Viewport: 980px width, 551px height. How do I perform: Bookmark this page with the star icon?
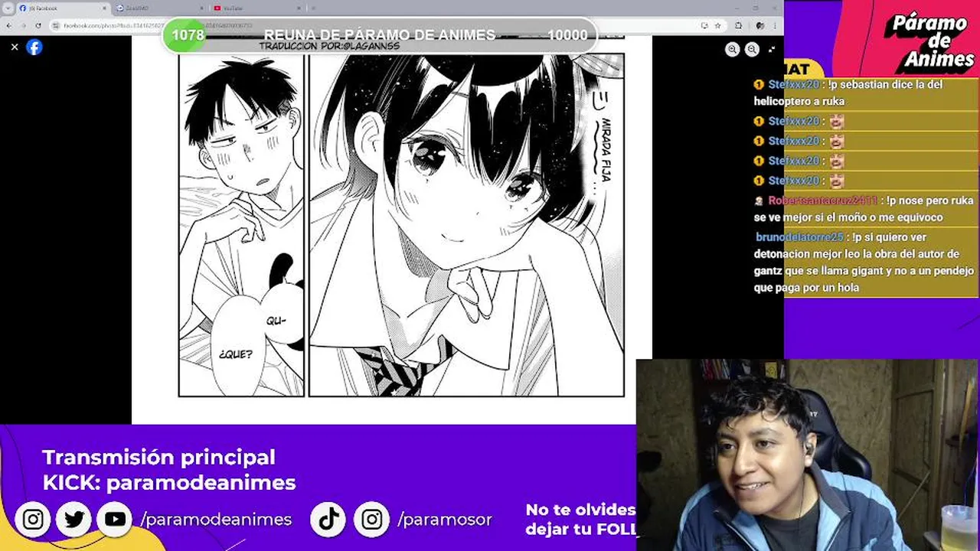[717, 25]
